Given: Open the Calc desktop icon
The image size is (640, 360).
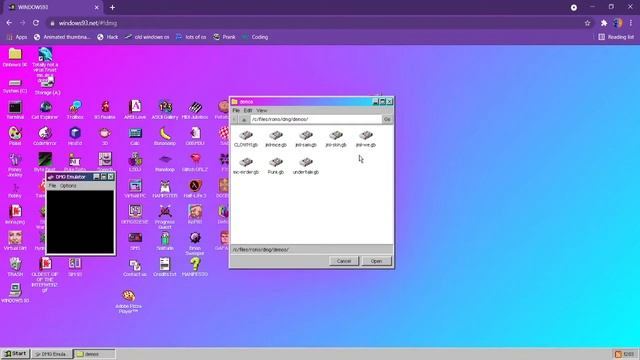Looking at the screenshot, I should pos(135,136).
